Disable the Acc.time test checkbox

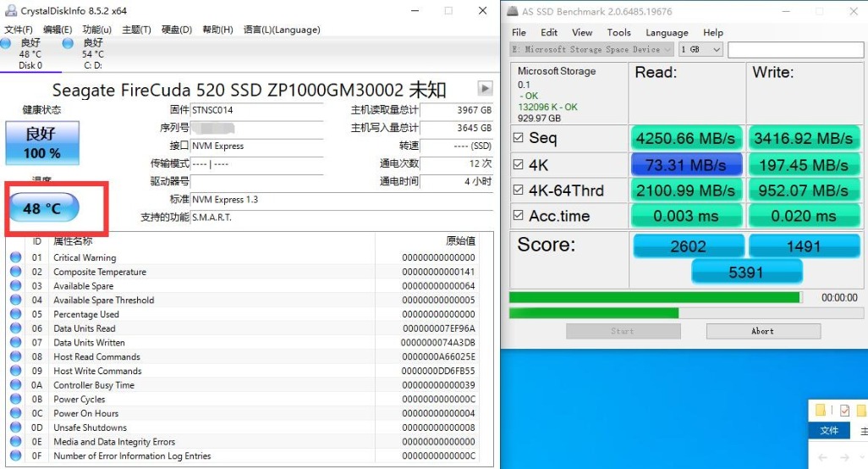(x=518, y=217)
